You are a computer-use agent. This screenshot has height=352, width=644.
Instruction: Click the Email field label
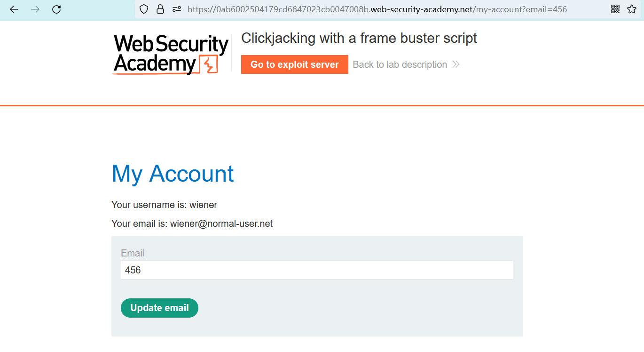pos(133,253)
